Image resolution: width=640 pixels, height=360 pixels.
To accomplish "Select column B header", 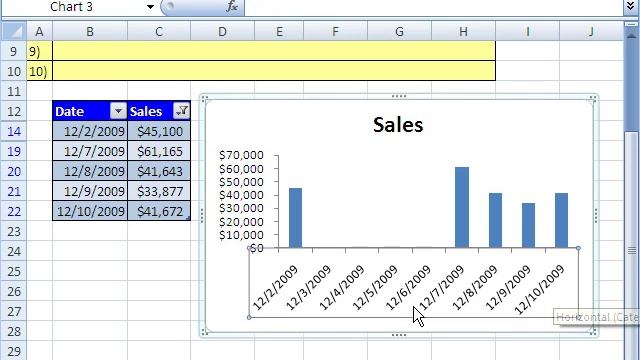I will click(x=90, y=31).
